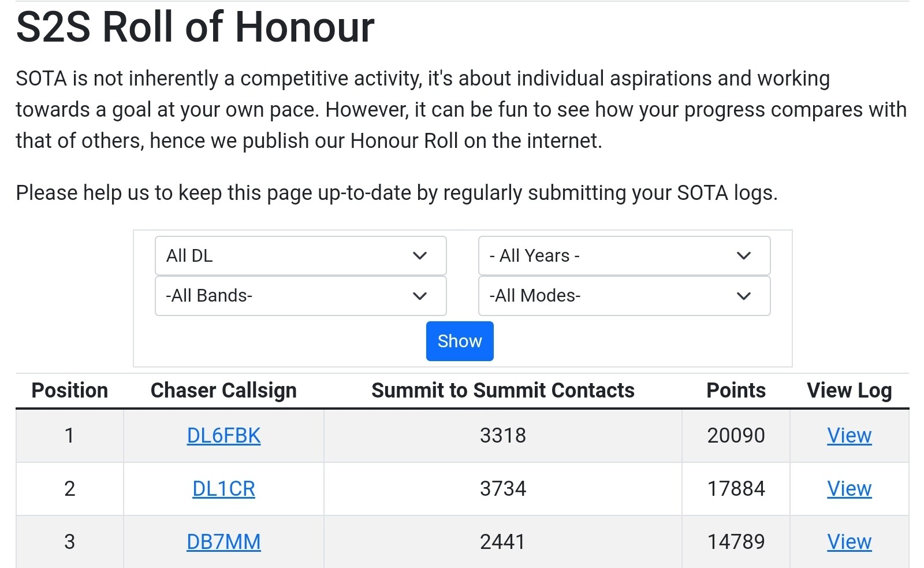The height and width of the screenshot is (568, 924).
Task: Click the Chaser Callsign column header
Action: [x=223, y=391]
